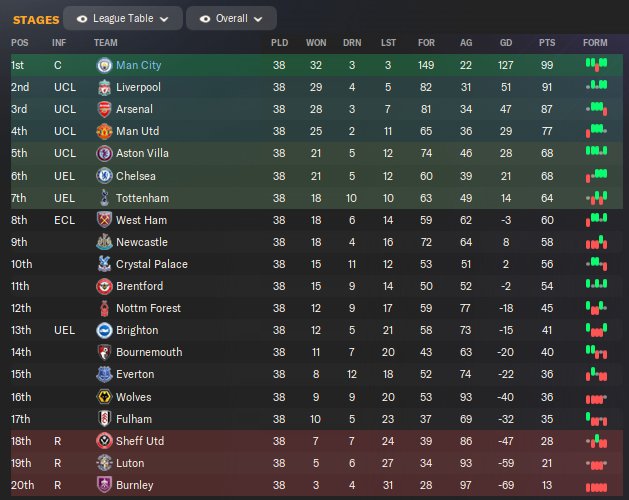Viewport: 629px width, 500px height.
Task: Open the Crystal Palace team link
Action: pyautogui.click(x=152, y=264)
